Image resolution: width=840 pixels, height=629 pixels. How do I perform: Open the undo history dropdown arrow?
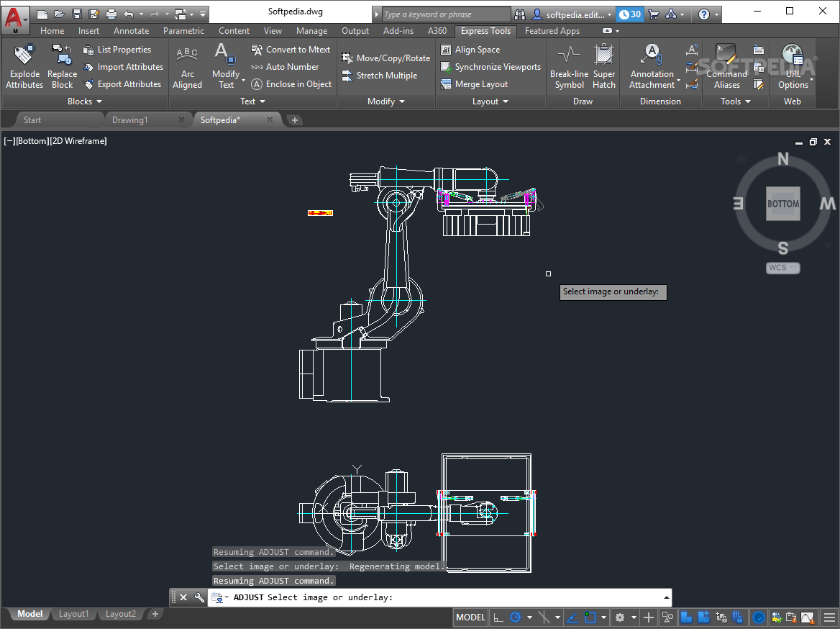(x=141, y=14)
